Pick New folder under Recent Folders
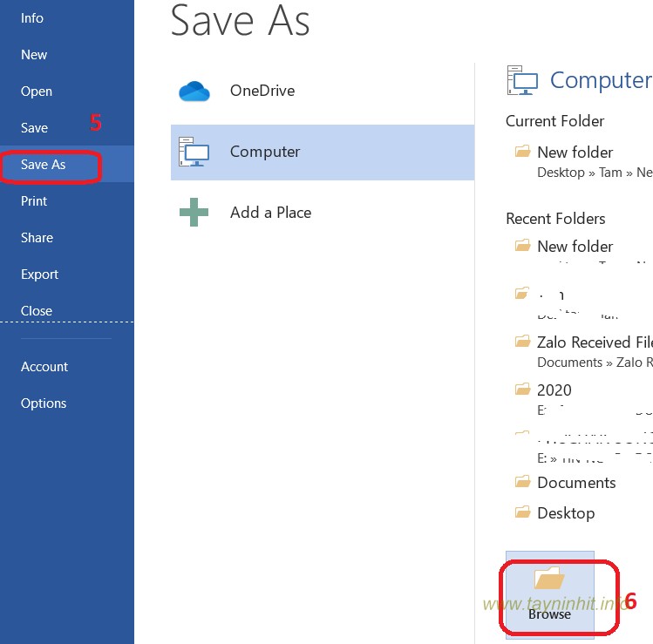The width and height of the screenshot is (653, 644). click(575, 247)
